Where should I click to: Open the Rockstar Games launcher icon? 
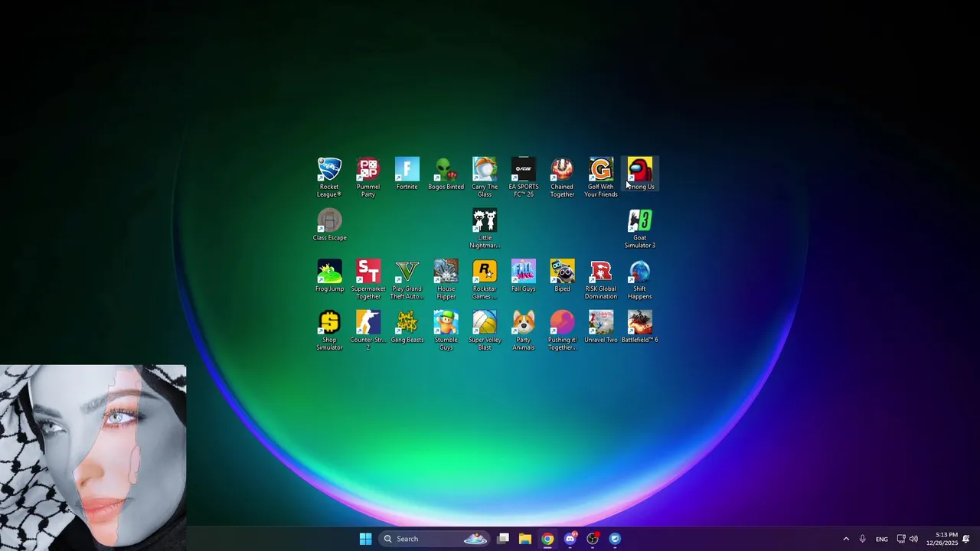(x=485, y=280)
